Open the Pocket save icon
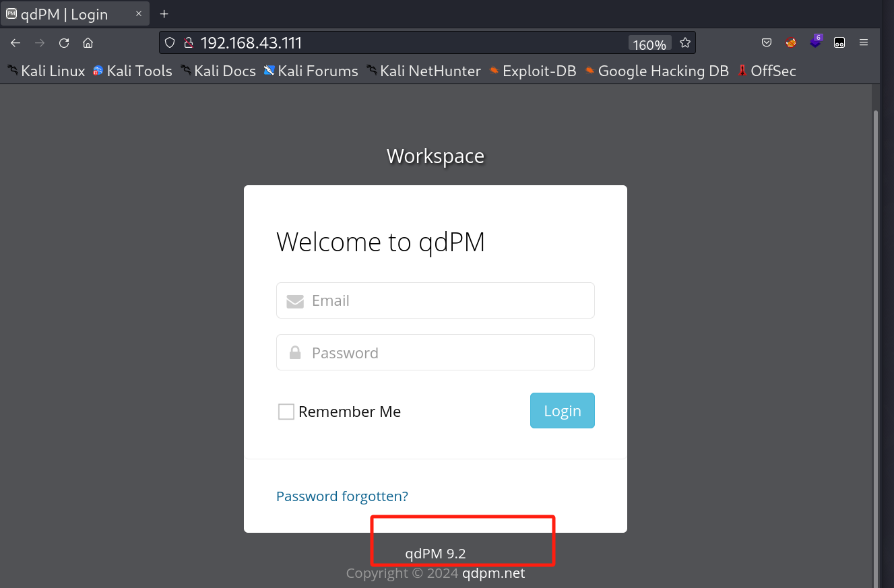 tap(767, 43)
